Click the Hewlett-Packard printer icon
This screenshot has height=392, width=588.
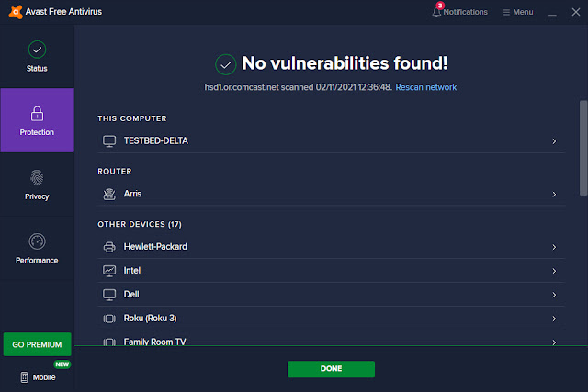pos(109,247)
